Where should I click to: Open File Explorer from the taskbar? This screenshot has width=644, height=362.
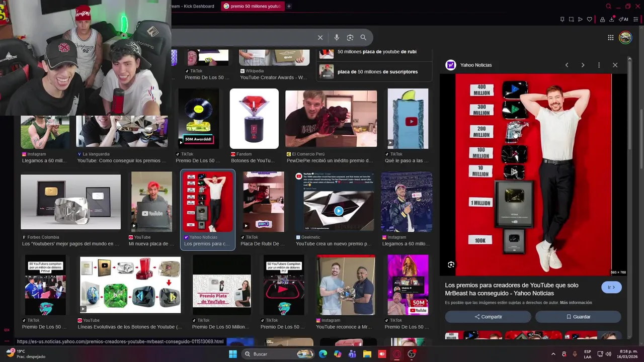pyautogui.click(x=367, y=354)
